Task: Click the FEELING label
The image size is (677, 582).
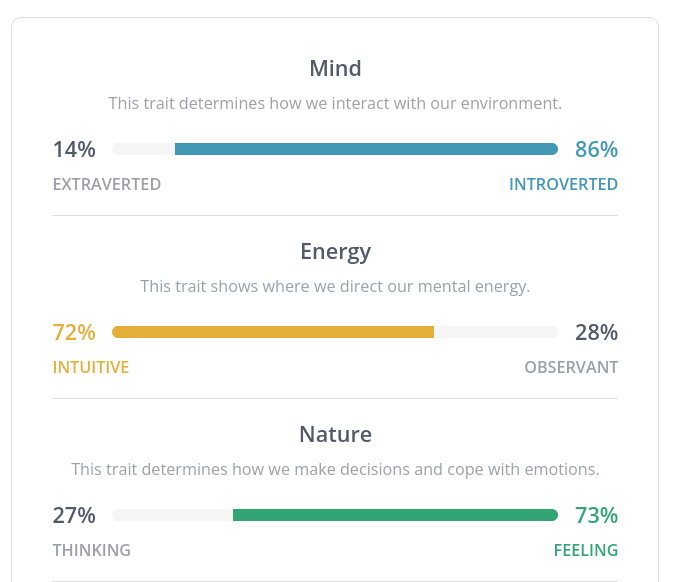Action: pos(586,550)
